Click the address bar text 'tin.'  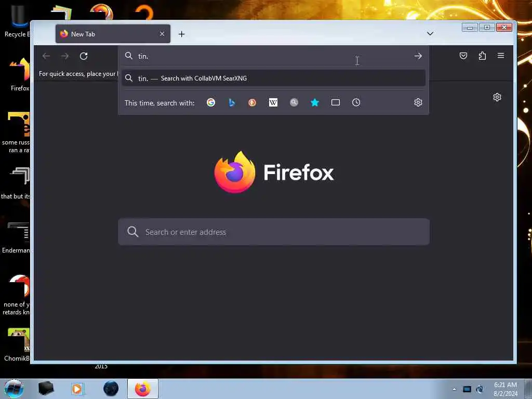coord(143,56)
